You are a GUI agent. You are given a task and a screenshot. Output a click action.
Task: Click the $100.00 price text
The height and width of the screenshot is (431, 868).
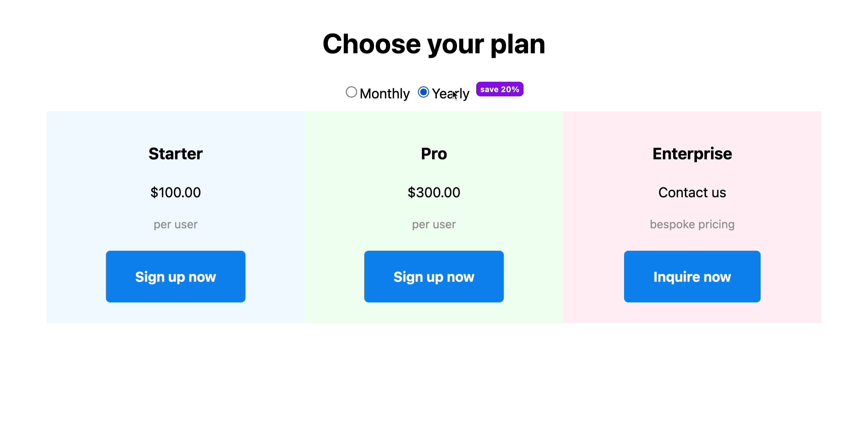point(176,192)
